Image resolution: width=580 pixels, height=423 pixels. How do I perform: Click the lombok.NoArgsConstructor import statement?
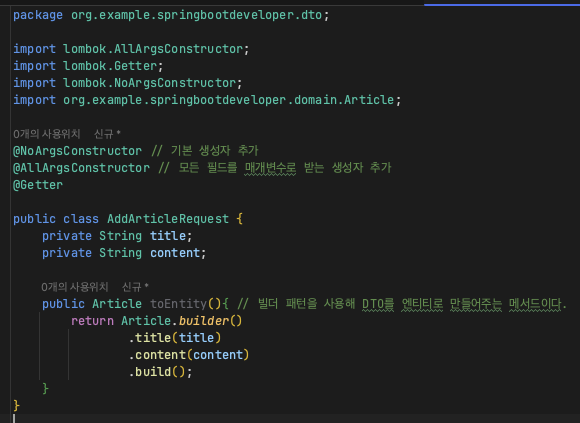(x=128, y=83)
